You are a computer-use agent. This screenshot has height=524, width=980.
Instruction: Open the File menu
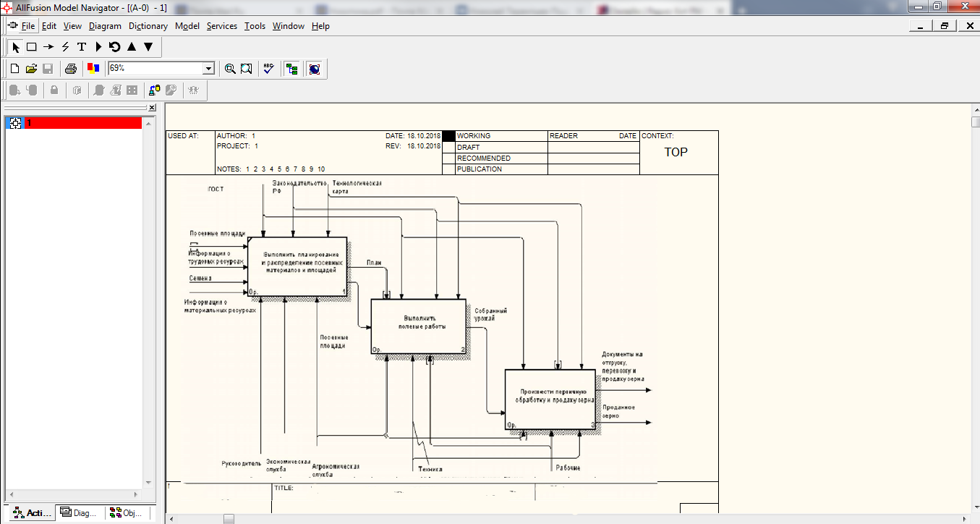tap(28, 26)
